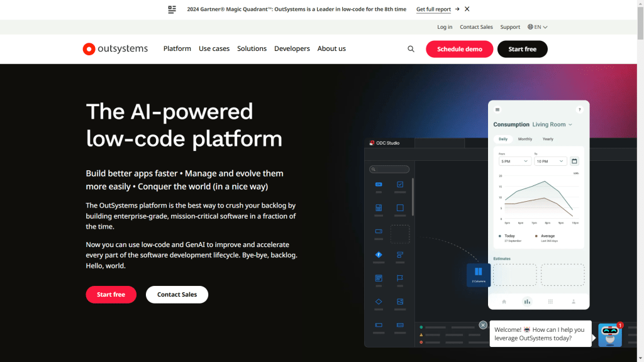Dismiss the Gartner announcement banner

point(466,9)
